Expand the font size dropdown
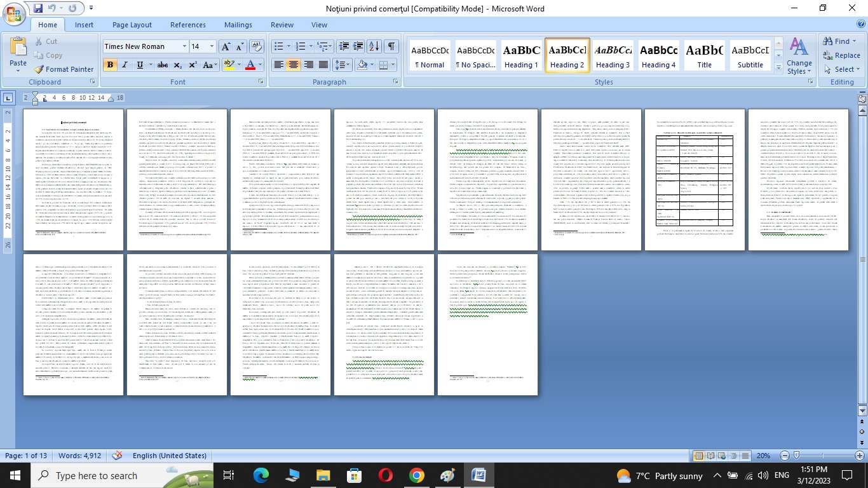Viewport: 868px width, 488px height. pyautogui.click(x=212, y=46)
